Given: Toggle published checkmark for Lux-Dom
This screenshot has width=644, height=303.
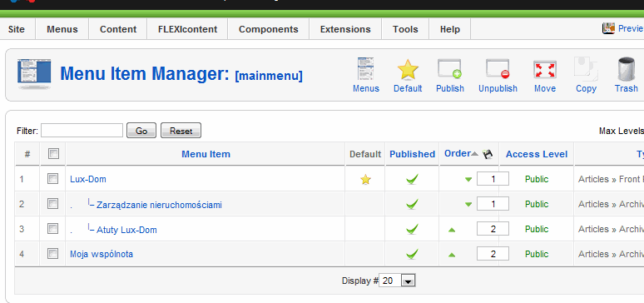Looking at the screenshot, I should [412, 179].
